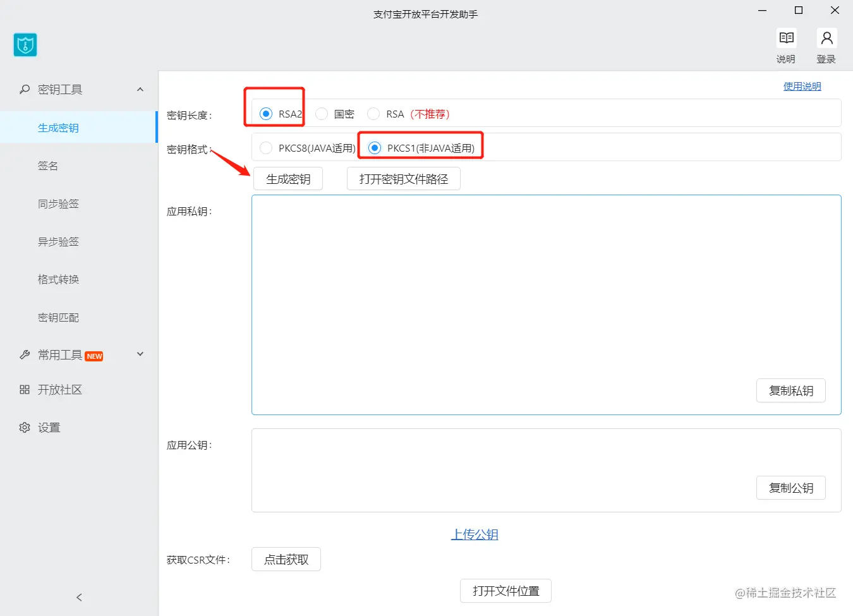The image size is (853, 616).
Task: Open the 生成密钥 sidebar item
Action: pos(78,128)
